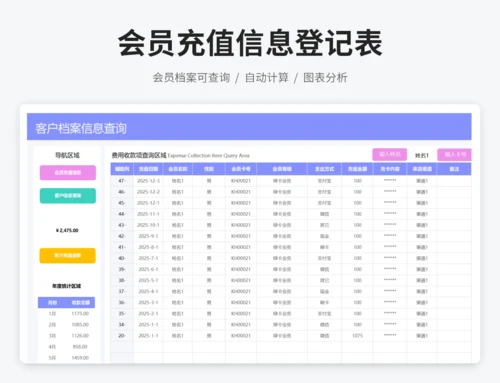The width and height of the screenshot is (500, 383).
Task: Select the ¥2,475.00 total amount cell
Action: tap(67, 230)
